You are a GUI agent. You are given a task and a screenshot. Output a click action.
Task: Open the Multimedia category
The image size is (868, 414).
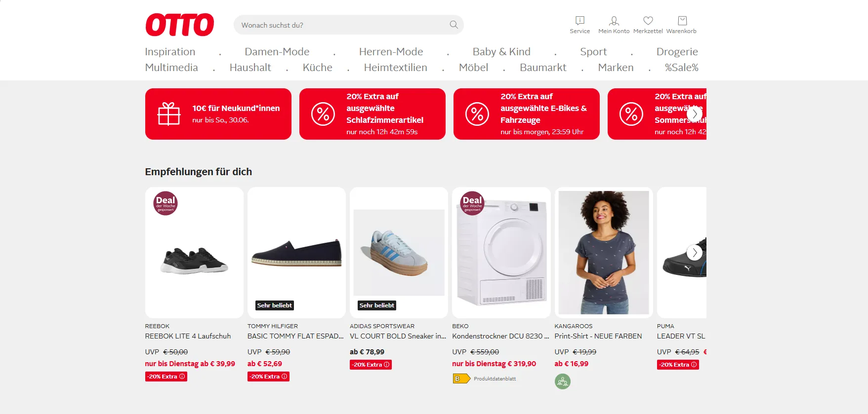[x=171, y=68]
